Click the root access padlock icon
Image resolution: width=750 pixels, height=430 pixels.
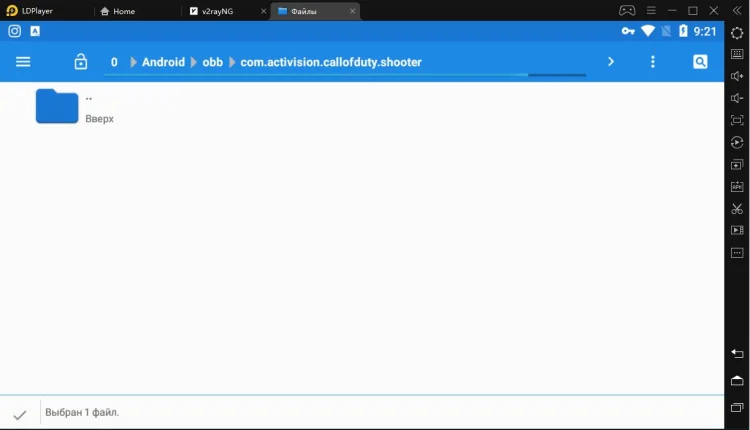click(81, 62)
